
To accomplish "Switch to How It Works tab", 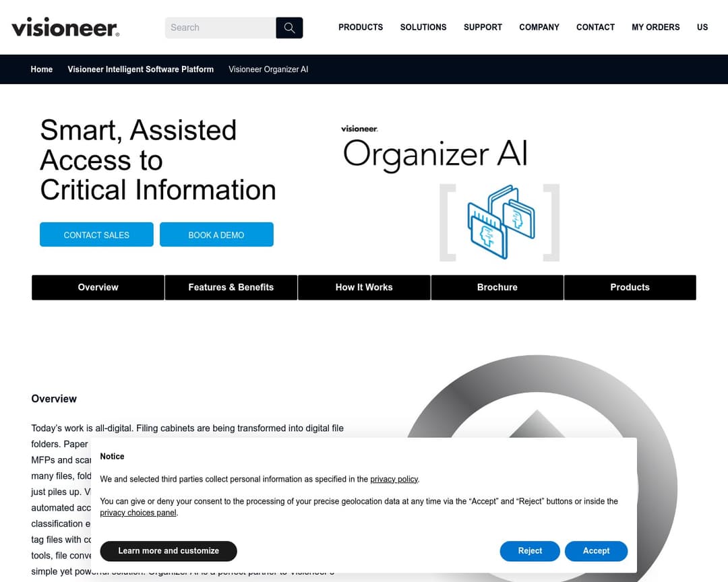I will click(x=364, y=287).
